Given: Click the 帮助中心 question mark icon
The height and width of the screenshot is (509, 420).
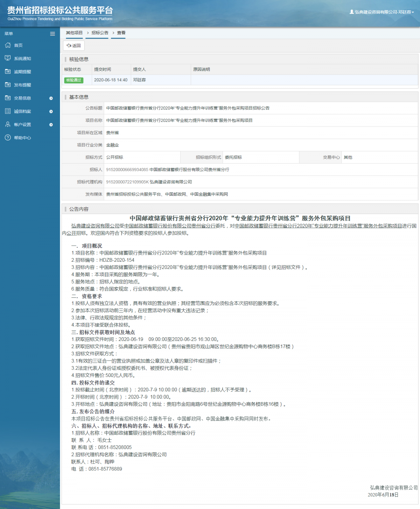Looking at the screenshot, I should click(x=7, y=138).
